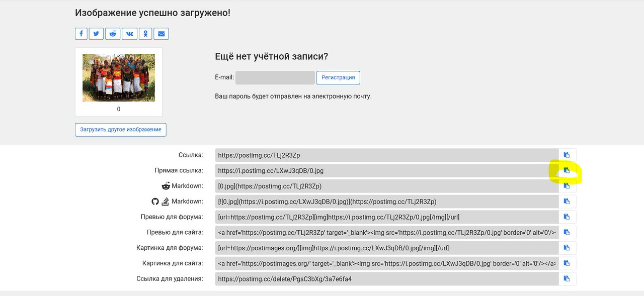Share the image via email icon

[162, 34]
